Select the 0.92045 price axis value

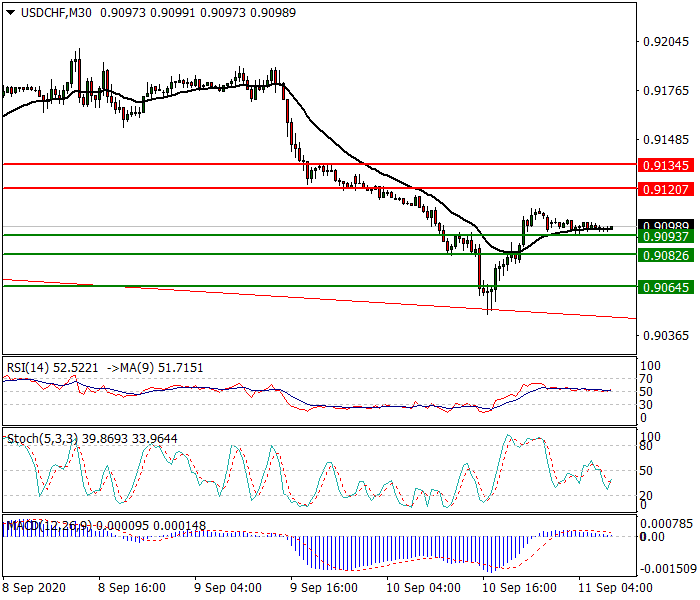pos(666,42)
